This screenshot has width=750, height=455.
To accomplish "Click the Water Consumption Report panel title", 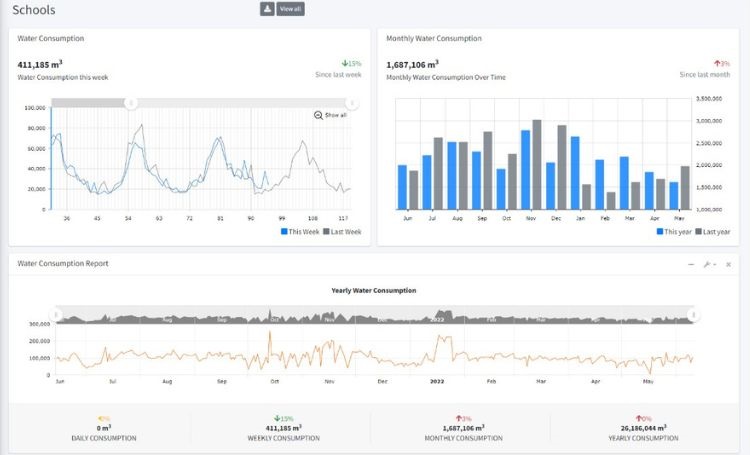I will 63,264.
